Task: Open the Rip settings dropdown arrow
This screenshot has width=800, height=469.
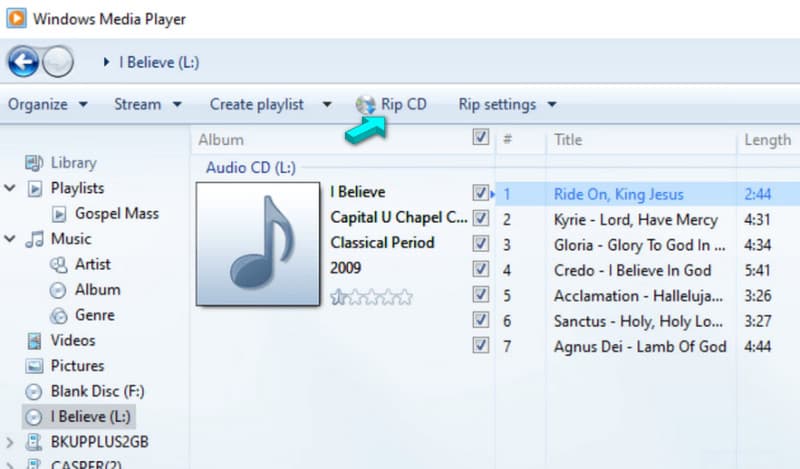Action: (552, 105)
